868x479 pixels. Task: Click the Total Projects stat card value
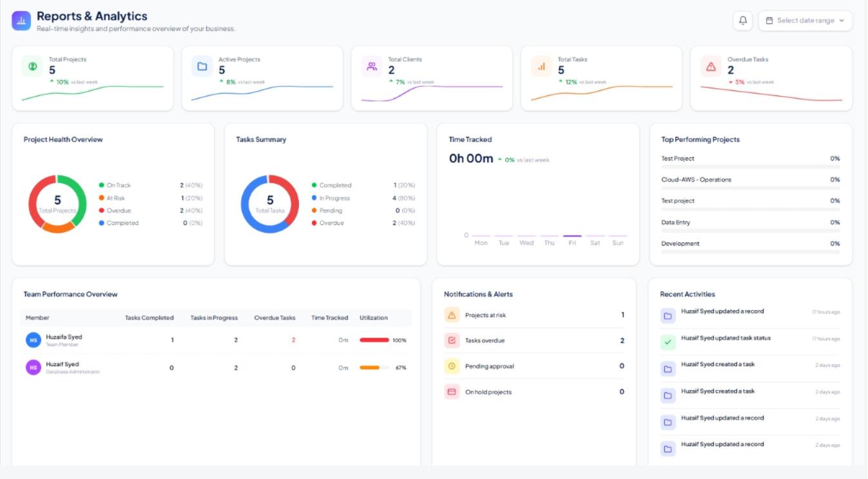tap(52, 70)
